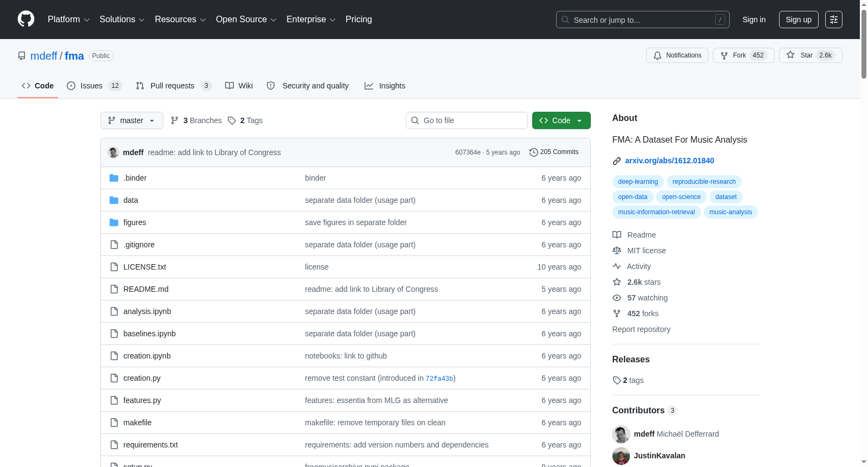Click the scale icon next to MIT license
The height and width of the screenshot is (467, 868).
click(x=617, y=251)
